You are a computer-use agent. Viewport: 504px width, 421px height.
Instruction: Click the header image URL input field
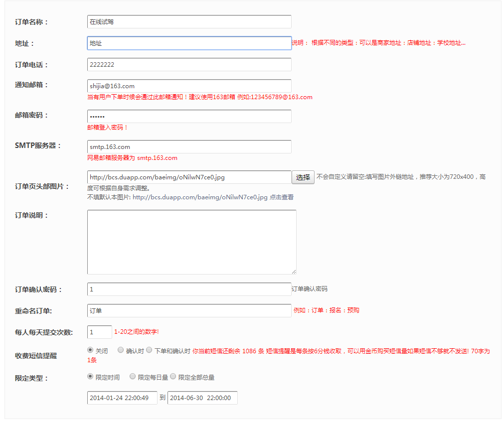[x=189, y=177]
